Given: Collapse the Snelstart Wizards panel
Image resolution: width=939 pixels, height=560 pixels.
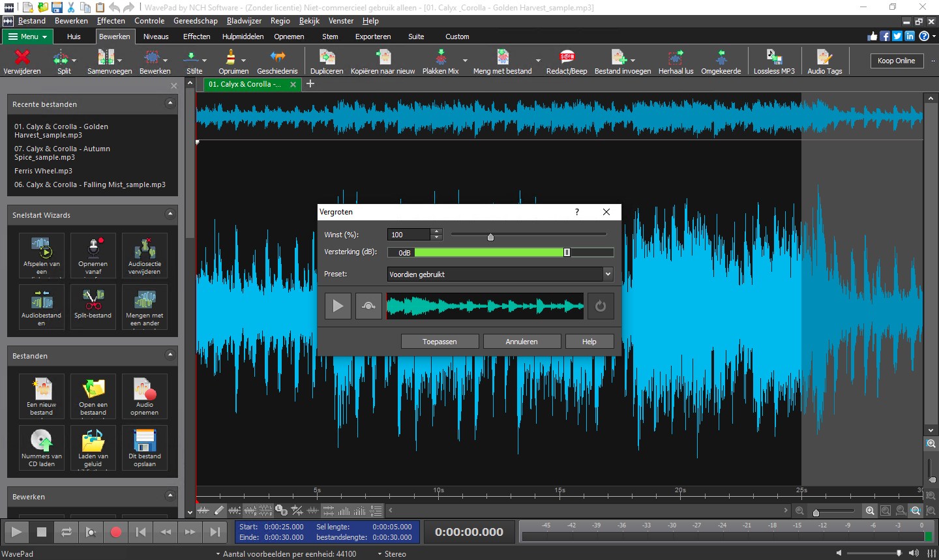Looking at the screenshot, I should coord(170,214).
